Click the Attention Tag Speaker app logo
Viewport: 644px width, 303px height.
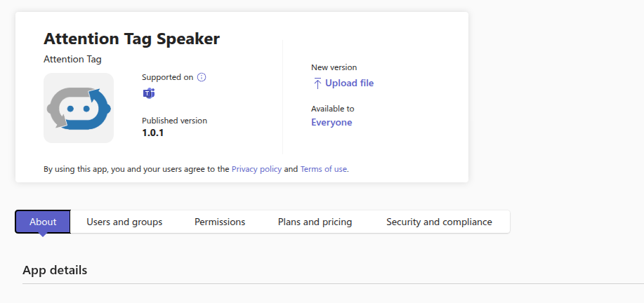click(x=79, y=108)
